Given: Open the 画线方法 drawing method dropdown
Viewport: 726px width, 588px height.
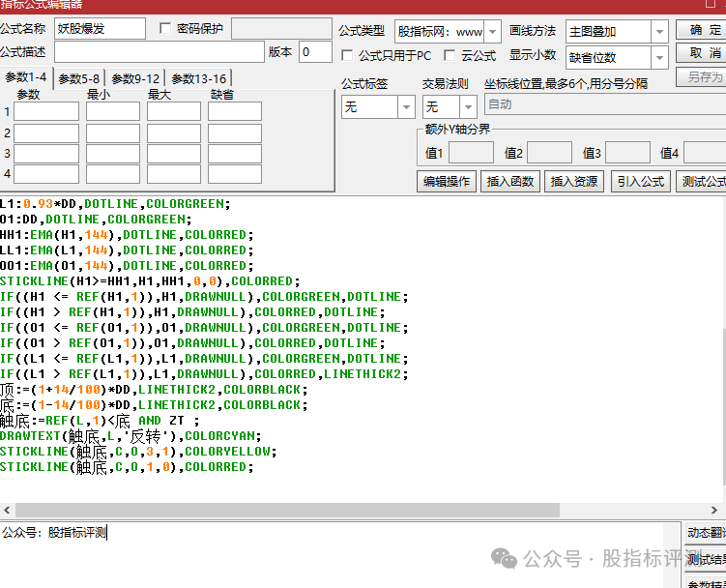Looking at the screenshot, I should coord(659,32).
